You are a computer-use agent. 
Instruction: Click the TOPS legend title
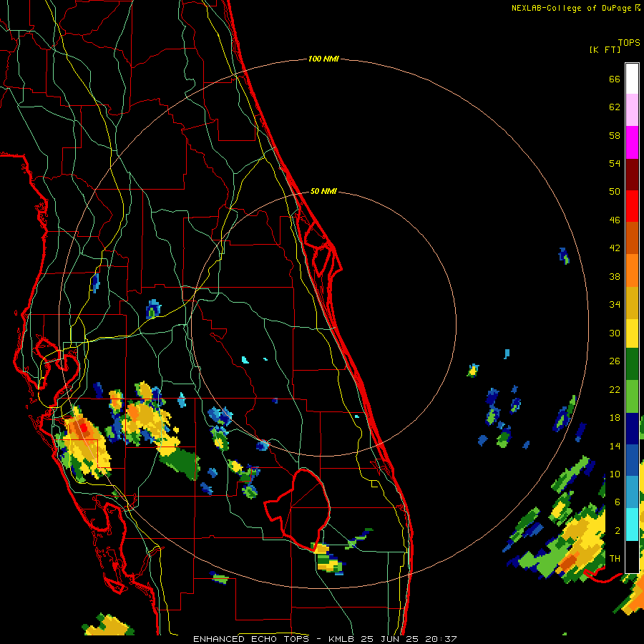pyautogui.click(x=629, y=43)
